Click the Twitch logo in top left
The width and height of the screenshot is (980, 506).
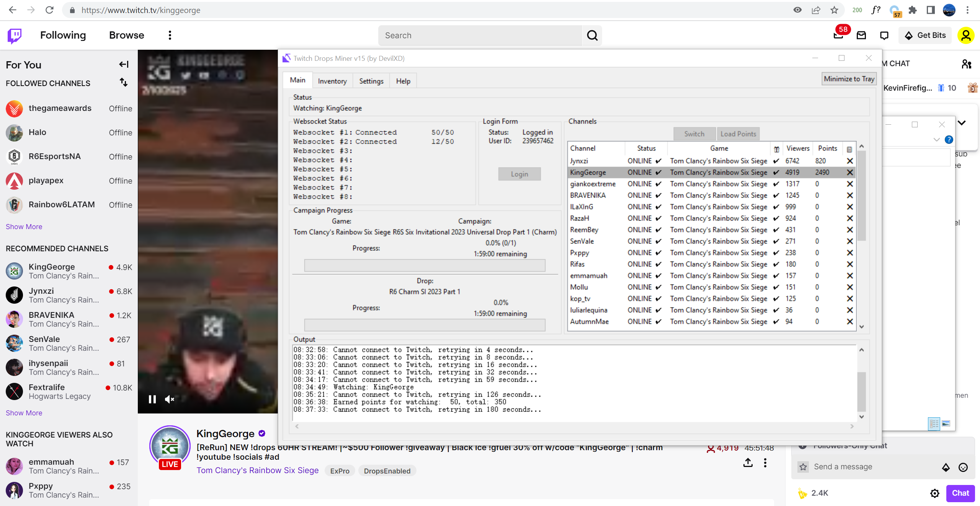(x=14, y=35)
